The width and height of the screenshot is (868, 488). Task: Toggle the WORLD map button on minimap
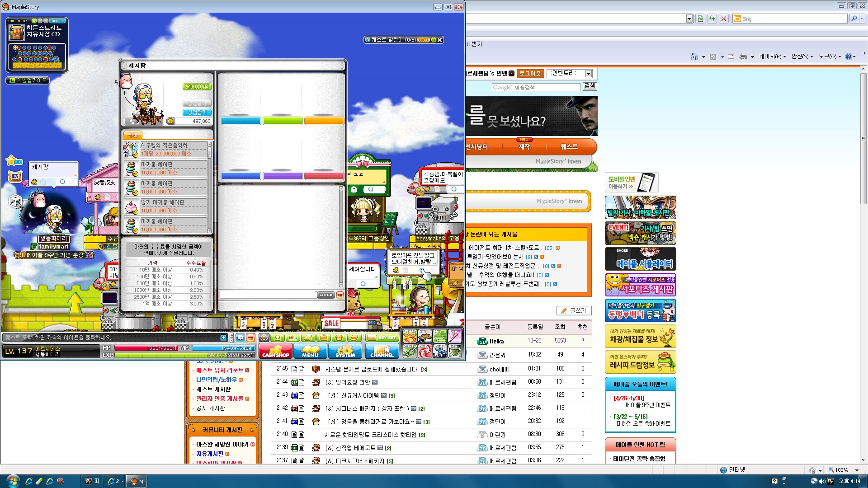point(57,21)
